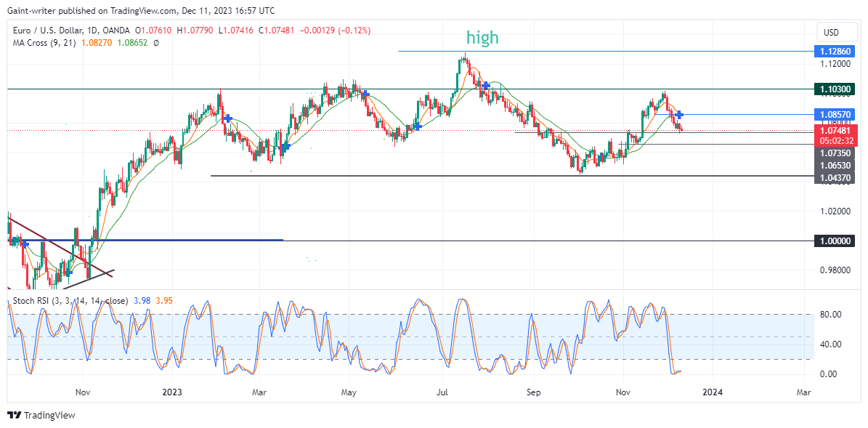Click the 0.98000 price axis label
868x428 pixels.
click(835, 270)
